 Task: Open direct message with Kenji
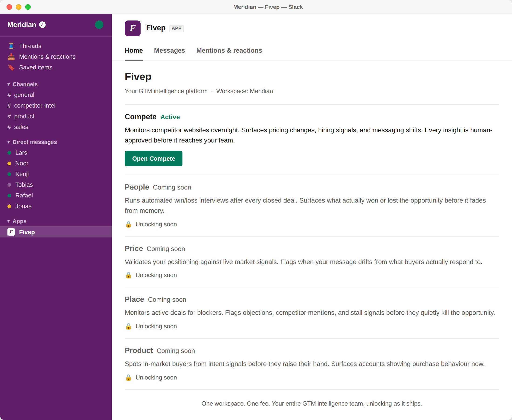[22, 174]
